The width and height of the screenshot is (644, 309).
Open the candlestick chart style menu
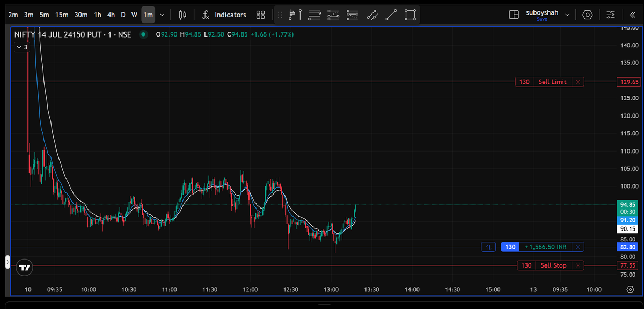click(182, 15)
